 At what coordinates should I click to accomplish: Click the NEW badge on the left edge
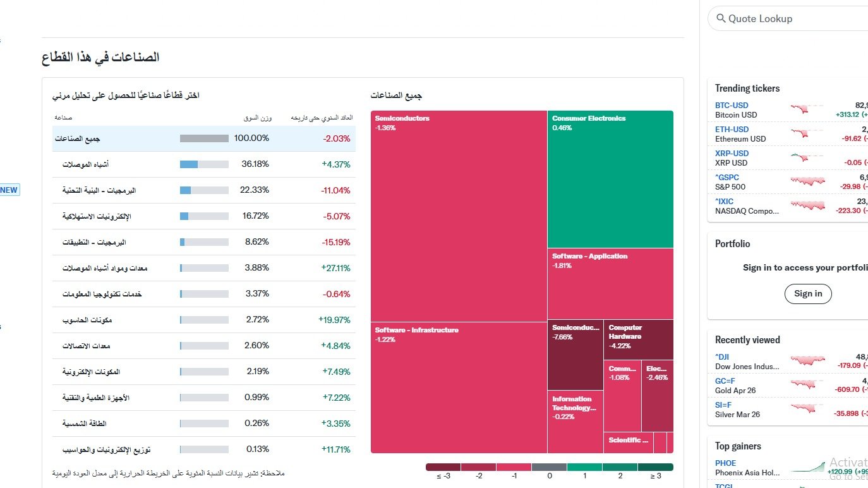coord(10,190)
